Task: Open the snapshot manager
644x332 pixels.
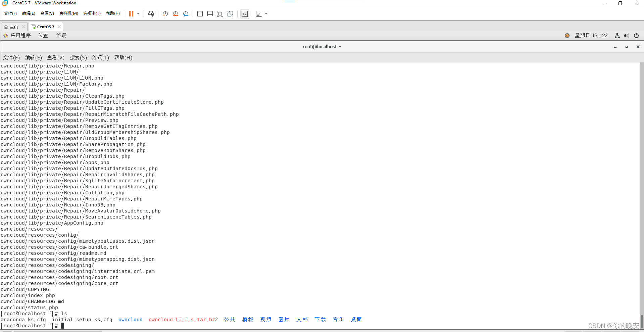Action: click(186, 14)
